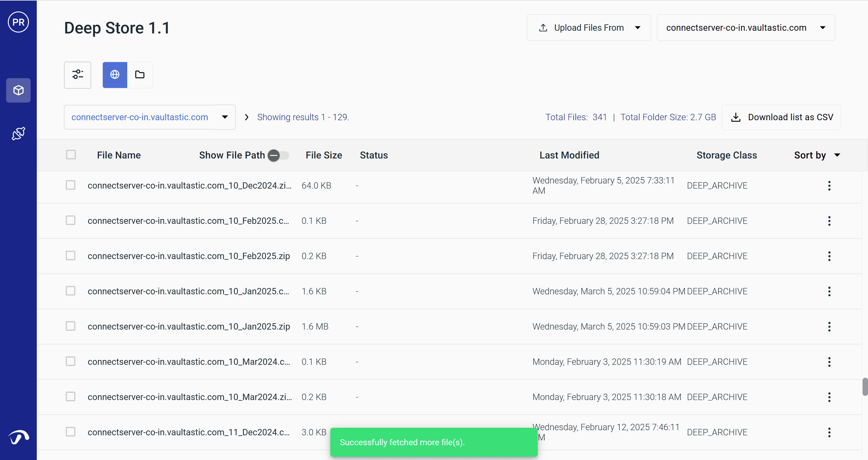
Task: Open the filter sliders button
Action: (x=77, y=75)
